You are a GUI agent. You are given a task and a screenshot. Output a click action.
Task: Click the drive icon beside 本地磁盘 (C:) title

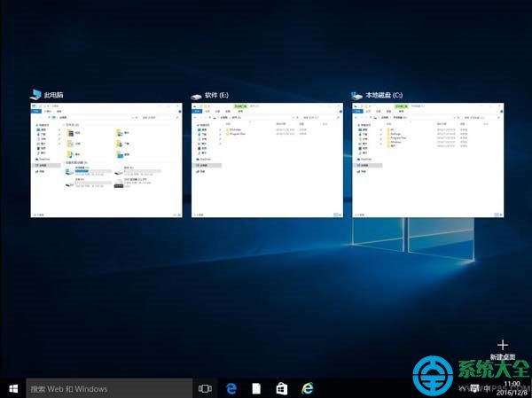click(357, 96)
